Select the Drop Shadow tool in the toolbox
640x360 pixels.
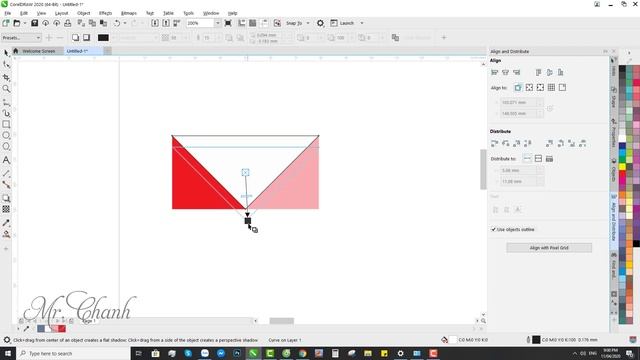(6, 198)
